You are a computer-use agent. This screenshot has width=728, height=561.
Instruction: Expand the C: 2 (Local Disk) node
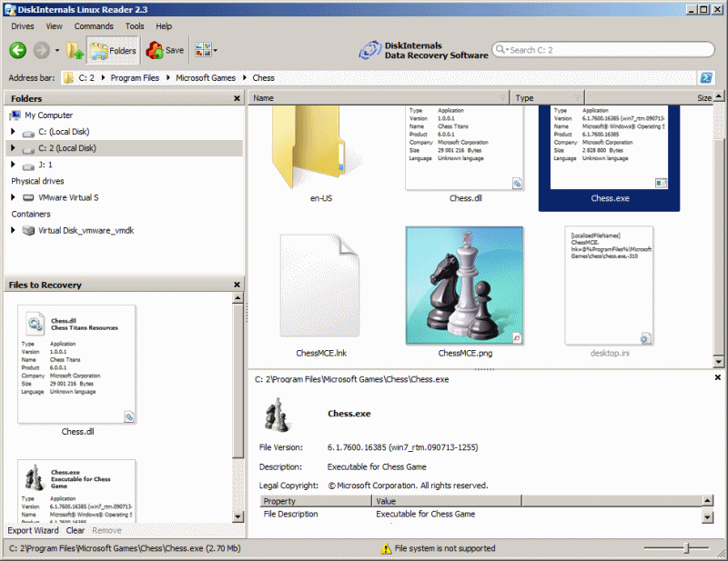[x=13, y=148]
